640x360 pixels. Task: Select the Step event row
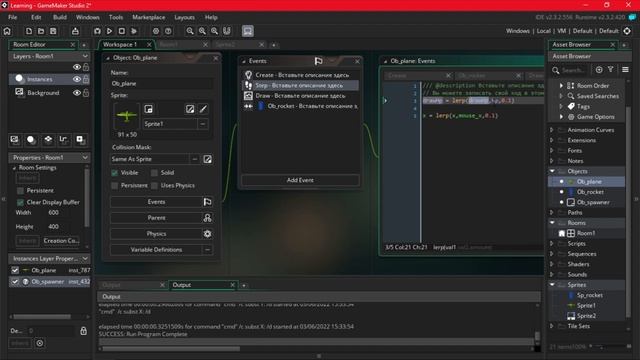click(x=300, y=85)
